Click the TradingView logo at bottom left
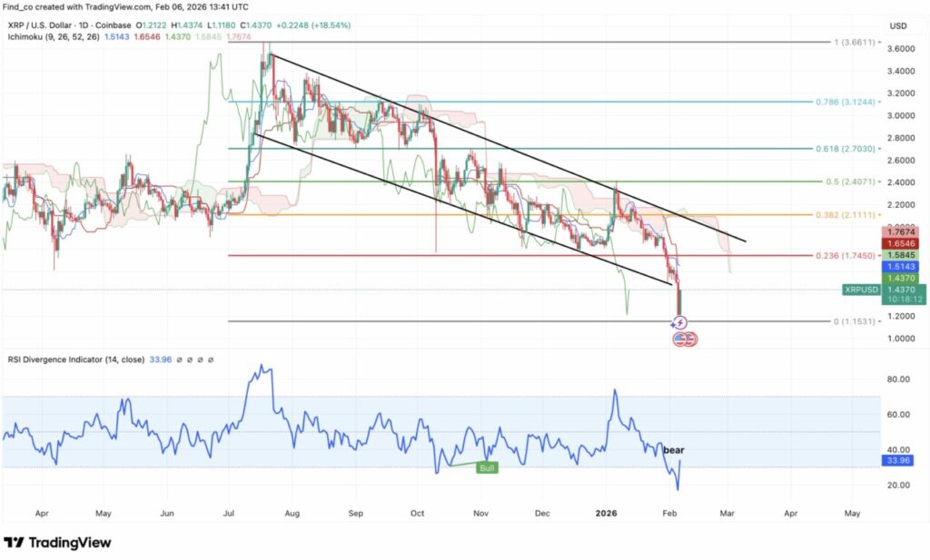The height and width of the screenshot is (560, 930). (x=57, y=542)
